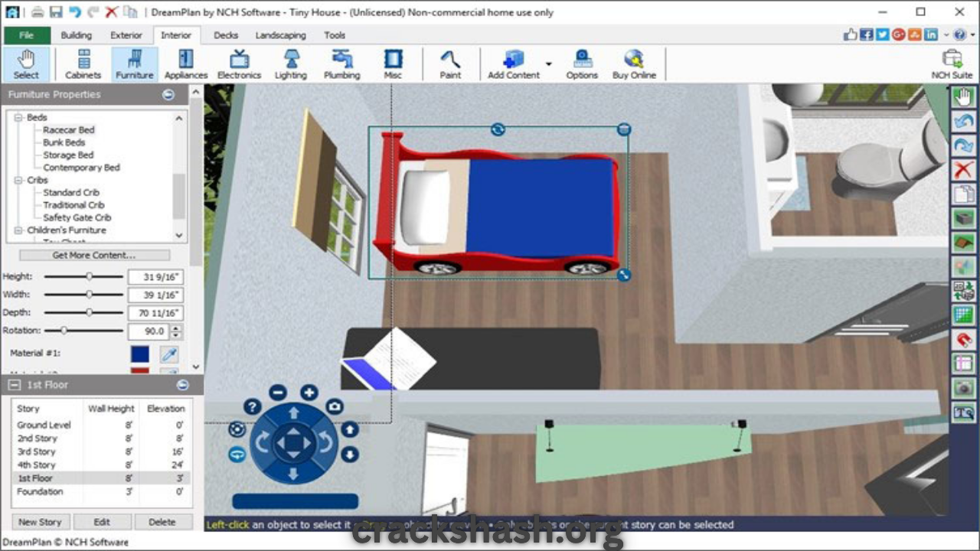Click the hand icon in right sidebar
Screen dimensions: 980x551
click(x=963, y=97)
